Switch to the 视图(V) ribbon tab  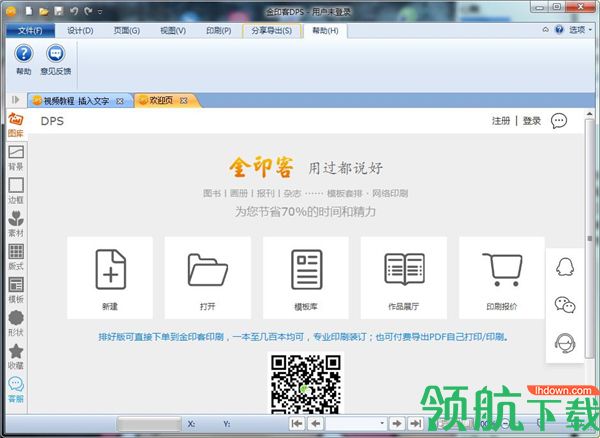(173, 31)
